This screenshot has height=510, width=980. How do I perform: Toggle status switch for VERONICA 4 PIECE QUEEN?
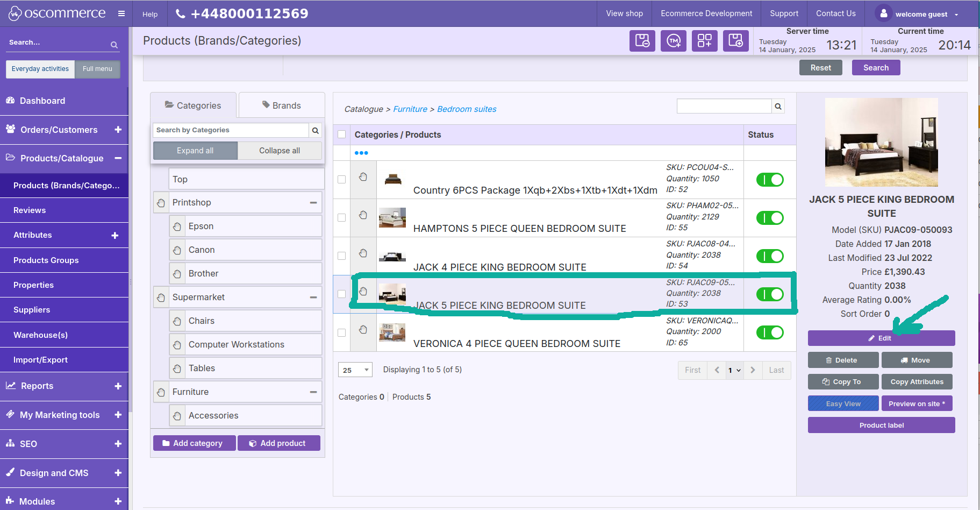(x=770, y=332)
